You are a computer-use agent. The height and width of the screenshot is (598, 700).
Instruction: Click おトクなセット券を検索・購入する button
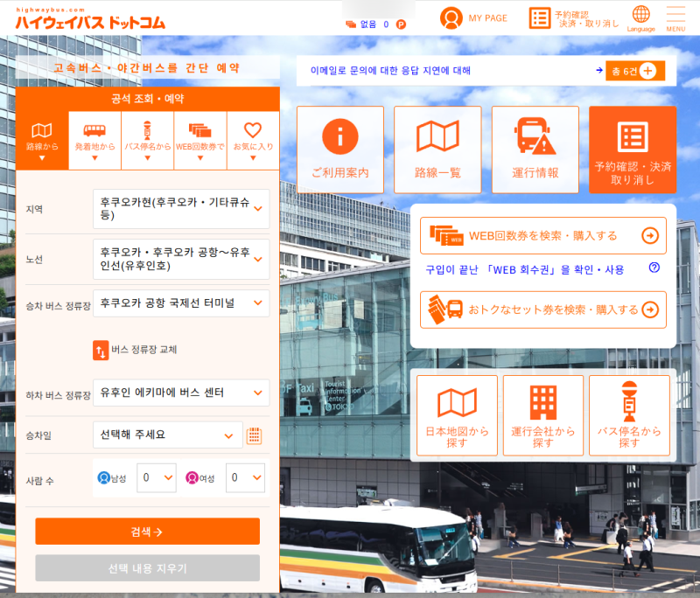tap(542, 309)
